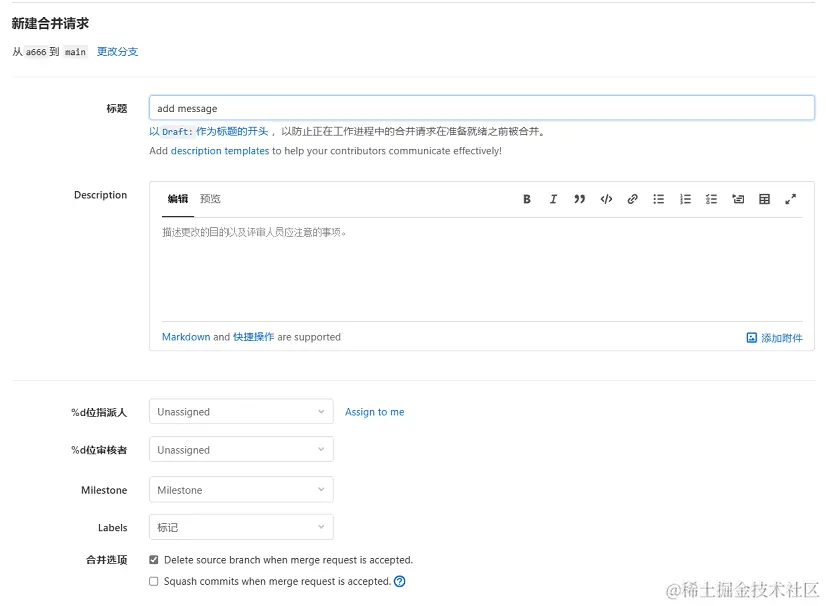Insert inline code in description
The image size is (826, 606).
[x=606, y=199]
